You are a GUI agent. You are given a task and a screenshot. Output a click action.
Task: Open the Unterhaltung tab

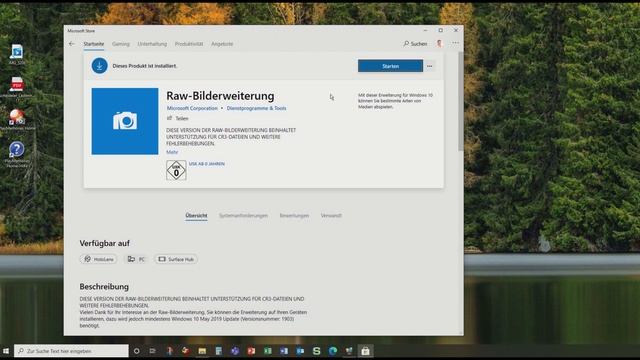(x=152, y=44)
